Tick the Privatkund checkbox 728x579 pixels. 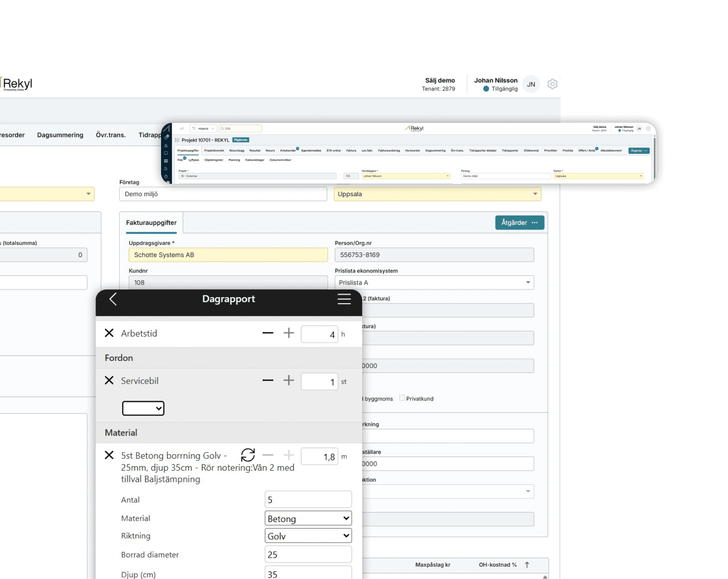[402, 398]
